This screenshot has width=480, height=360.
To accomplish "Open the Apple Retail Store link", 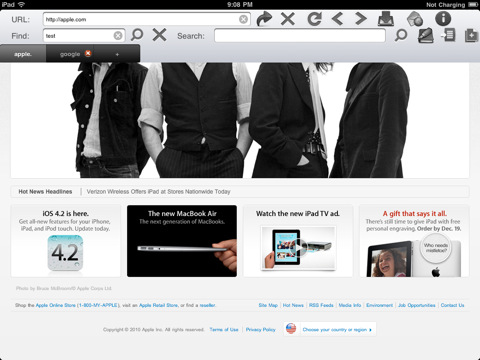I will click(x=158, y=305).
